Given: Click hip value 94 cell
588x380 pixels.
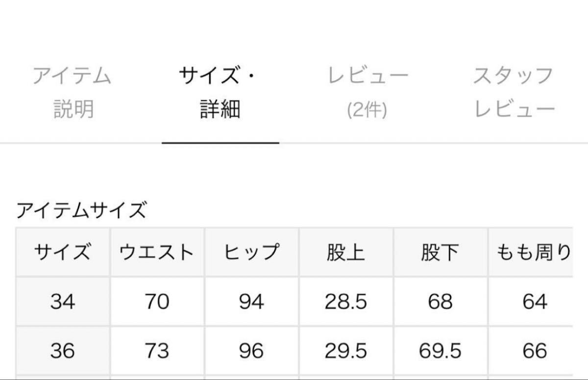Looking at the screenshot, I should coord(251,302).
